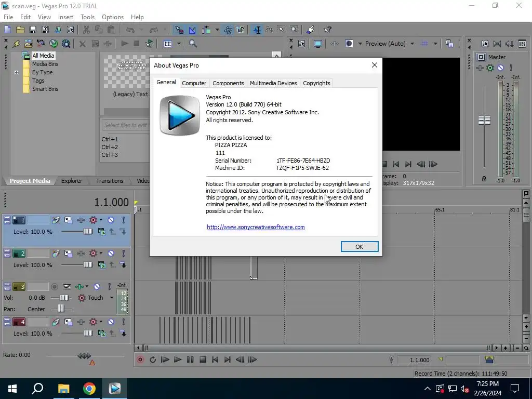
Task: Click Go to Start in transport bar
Action: (215, 360)
